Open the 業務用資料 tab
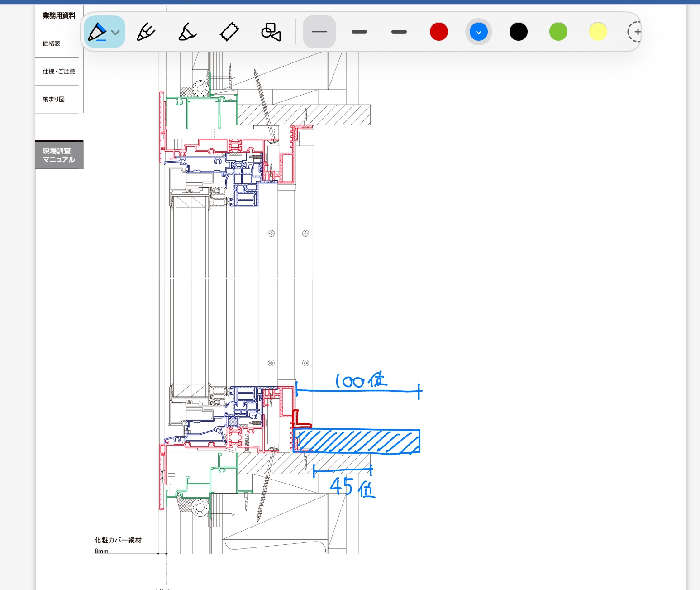 pyautogui.click(x=59, y=16)
